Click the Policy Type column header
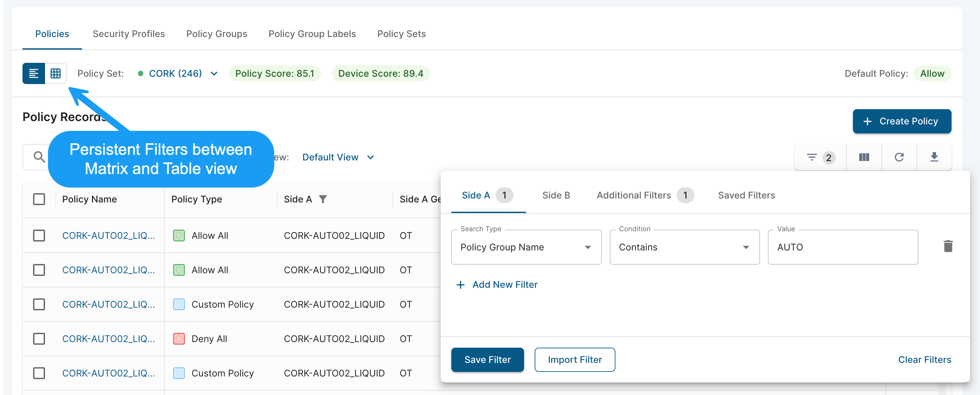980x395 pixels. pyautogui.click(x=197, y=199)
